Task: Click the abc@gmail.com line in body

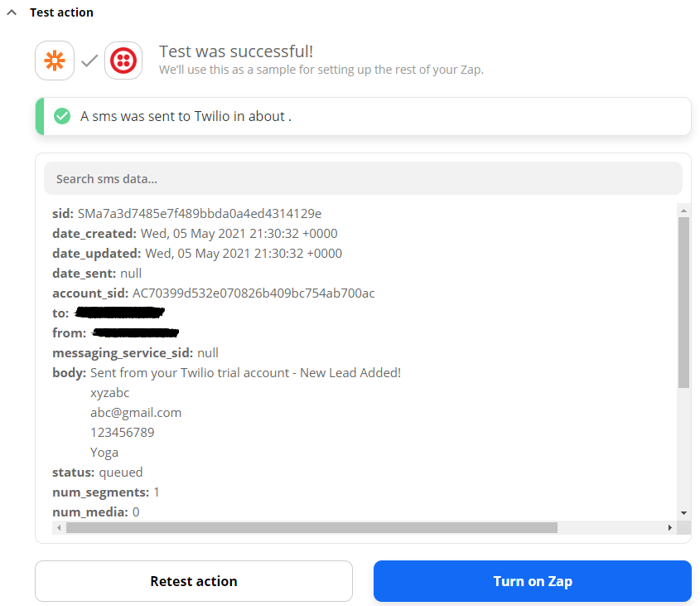Action: coord(136,413)
